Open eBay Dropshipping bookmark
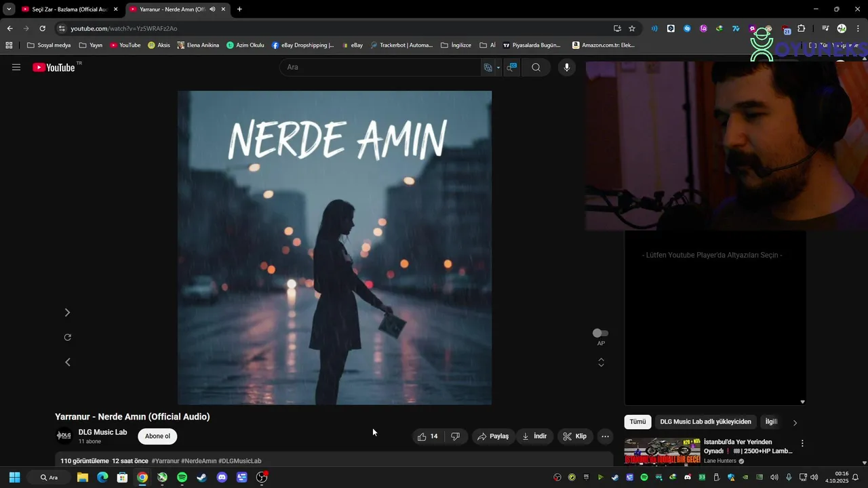Image resolution: width=868 pixels, height=488 pixels. coord(303,45)
